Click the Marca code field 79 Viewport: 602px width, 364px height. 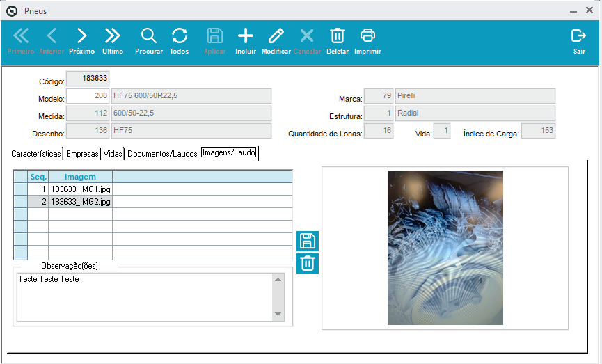(x=379, y=95)
